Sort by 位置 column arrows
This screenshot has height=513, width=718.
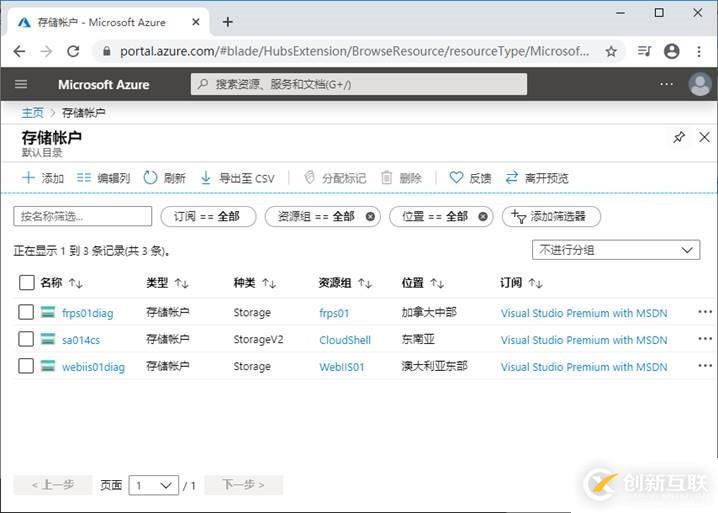[x=437, y=284]
